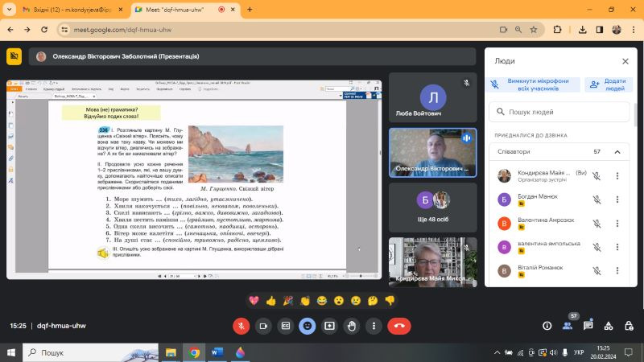Open Chrome three-dot menu
The image size is (644, 362).
coord(634,30)
